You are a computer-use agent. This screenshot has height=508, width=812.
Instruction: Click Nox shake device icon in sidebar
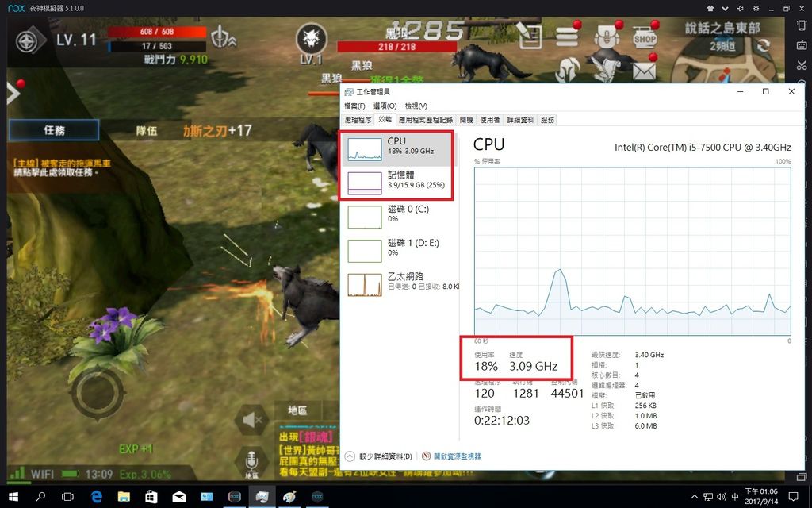click(802, 25)
